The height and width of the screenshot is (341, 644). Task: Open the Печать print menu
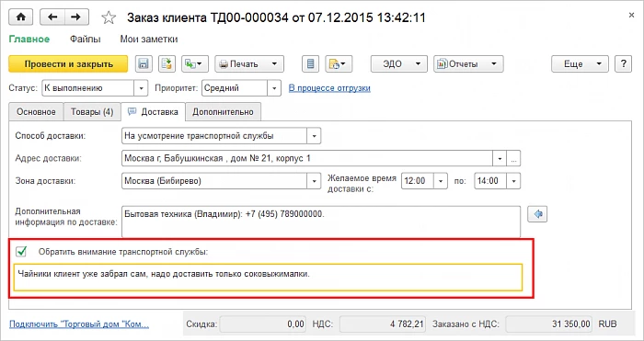tap(249, 64)
